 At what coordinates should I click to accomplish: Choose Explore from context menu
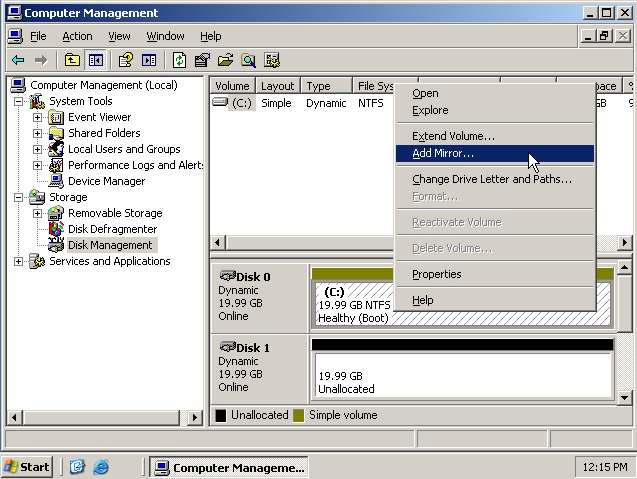495,111
